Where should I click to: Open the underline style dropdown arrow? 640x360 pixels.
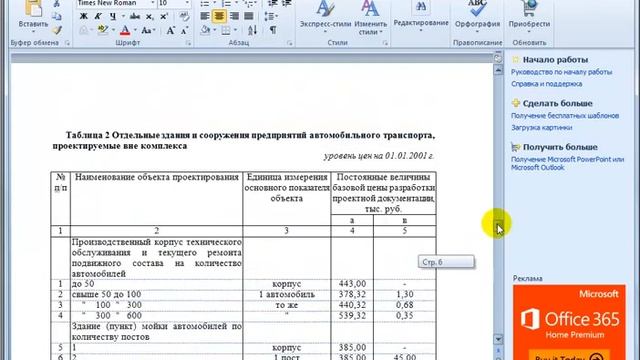pyautogui.click(x=123, y=16)
